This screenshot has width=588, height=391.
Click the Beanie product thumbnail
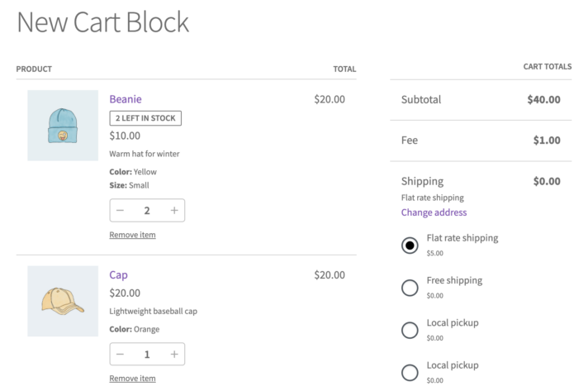[63, 126]
